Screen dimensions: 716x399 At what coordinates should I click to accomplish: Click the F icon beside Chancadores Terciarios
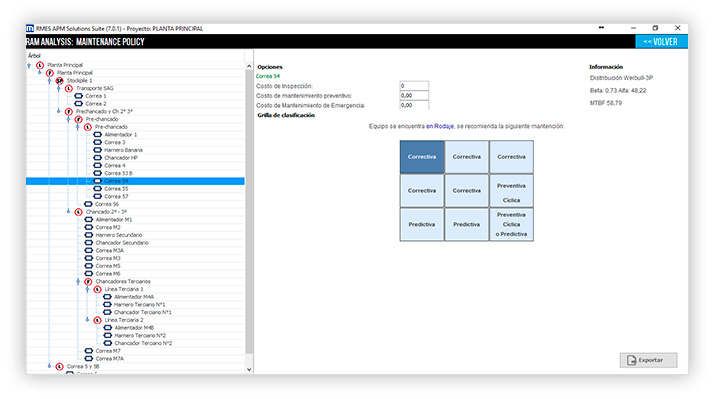(88, 282)
